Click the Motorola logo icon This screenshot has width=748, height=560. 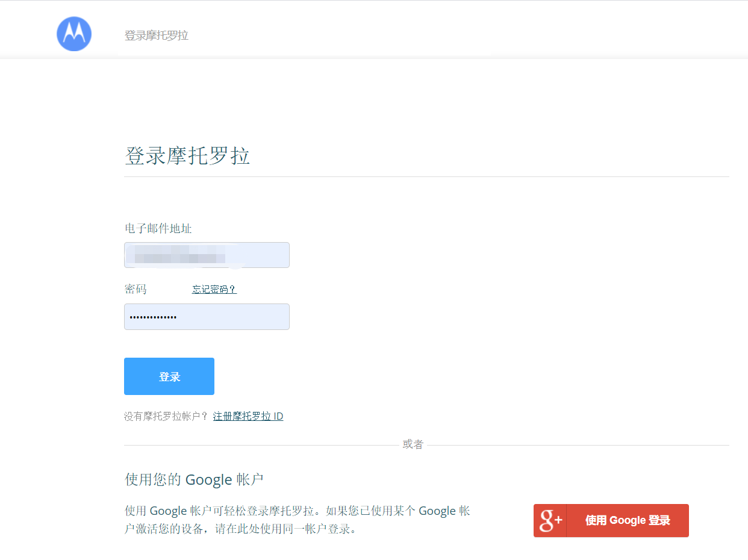[x=74, y=34]
